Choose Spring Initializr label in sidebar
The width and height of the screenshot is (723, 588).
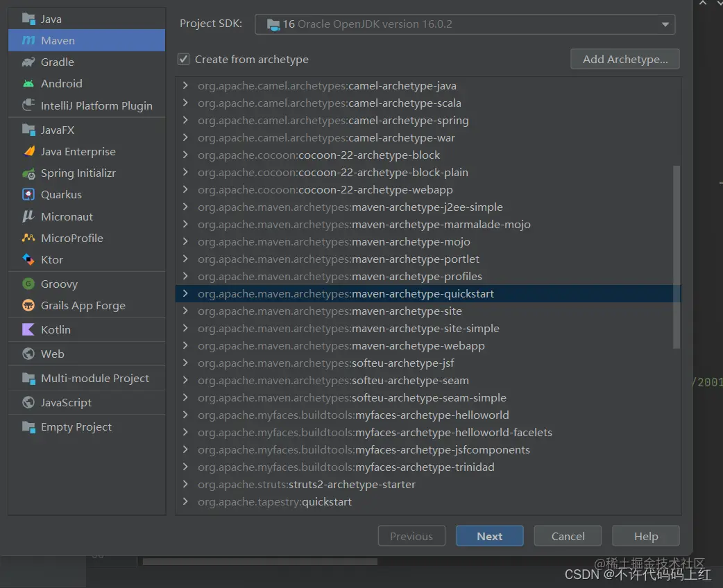point(78,173)
